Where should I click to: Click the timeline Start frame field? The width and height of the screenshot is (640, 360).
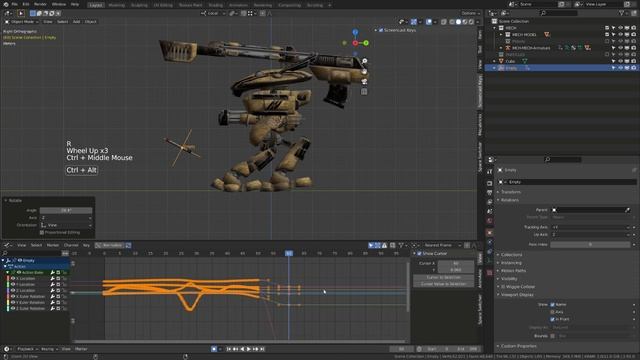click(x=438, y=349)
